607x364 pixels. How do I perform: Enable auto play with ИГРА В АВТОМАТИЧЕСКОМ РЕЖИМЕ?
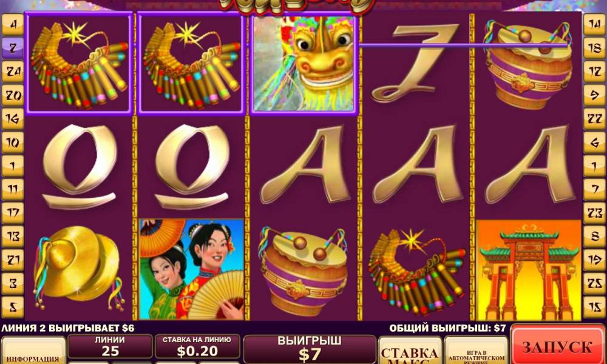tap(476, 351)
